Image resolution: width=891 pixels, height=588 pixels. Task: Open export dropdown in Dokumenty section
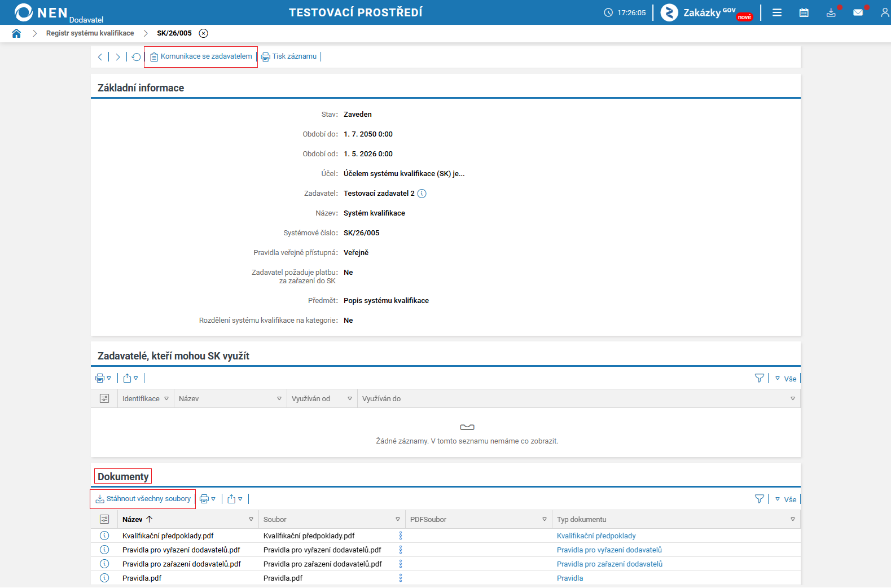(235, 499)
